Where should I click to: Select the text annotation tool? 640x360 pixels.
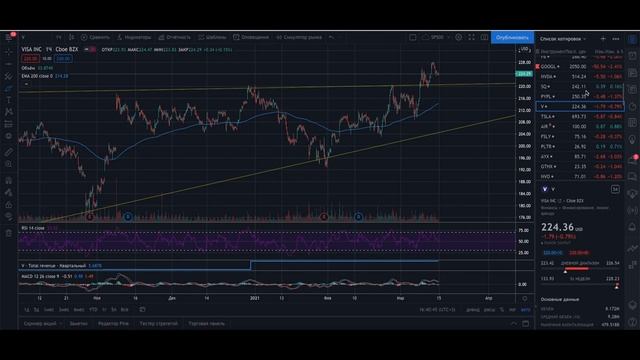pos(9,100)
